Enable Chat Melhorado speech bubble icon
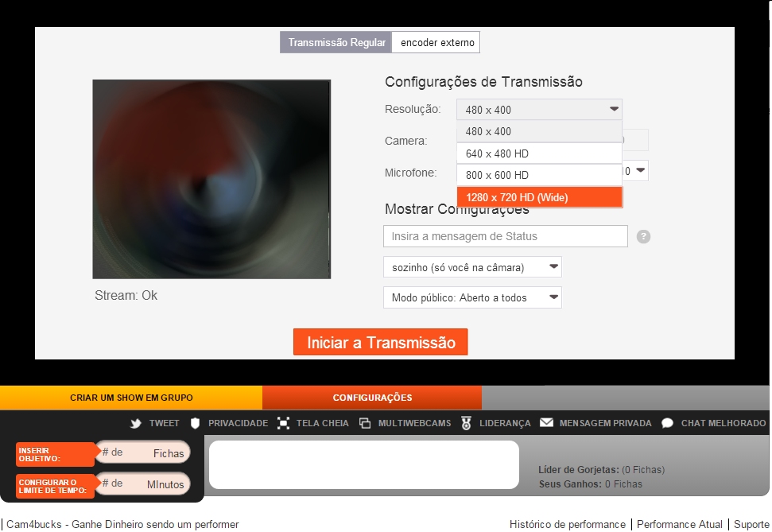Image resolution: width=772 pixels, height=532 pixels. pyautogui.click(x=667, y=423)
